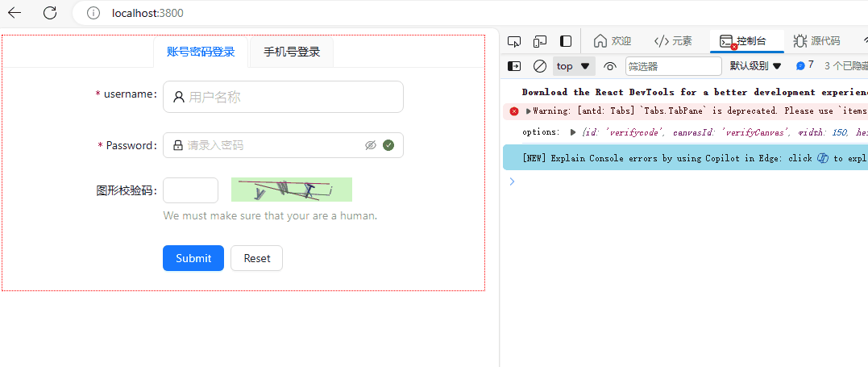Click the React DevTools download message
Image resolution: width=868 pixels, height=367 pixels.
pos(695,92)
